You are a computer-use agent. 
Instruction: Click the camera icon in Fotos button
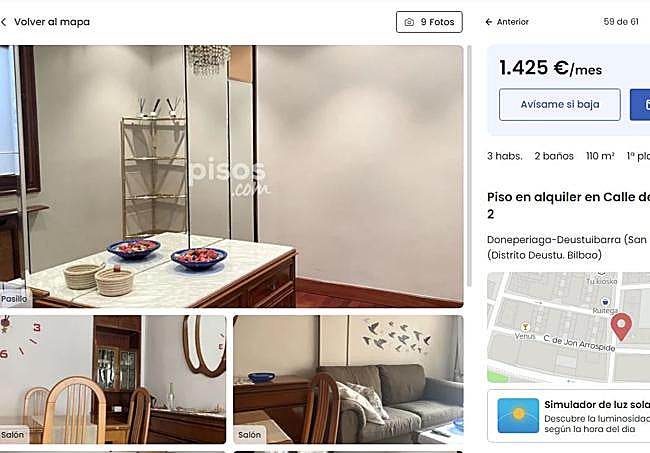coord(409,22)
